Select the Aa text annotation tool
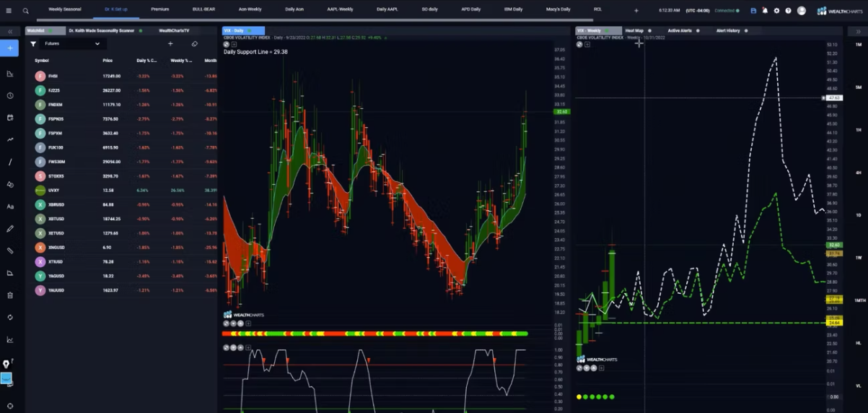This screenshot has width=868, height=413. click(x=10, y=206)
